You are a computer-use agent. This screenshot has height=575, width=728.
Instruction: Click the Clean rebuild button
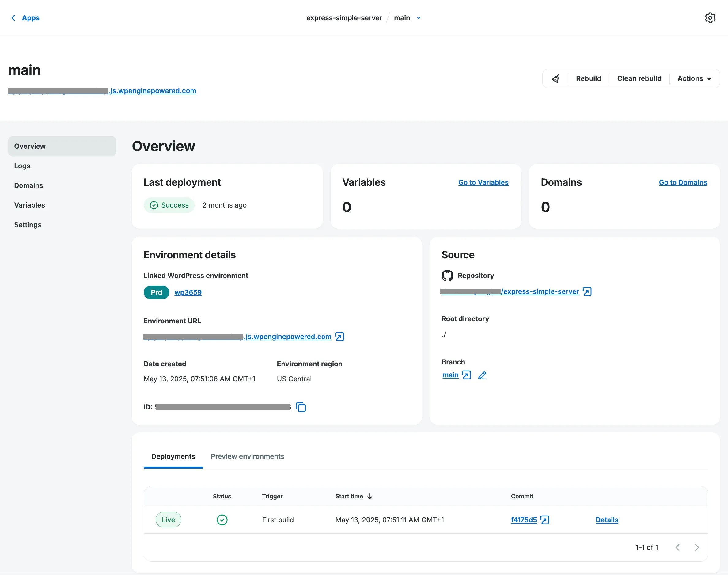coord(639,78)
